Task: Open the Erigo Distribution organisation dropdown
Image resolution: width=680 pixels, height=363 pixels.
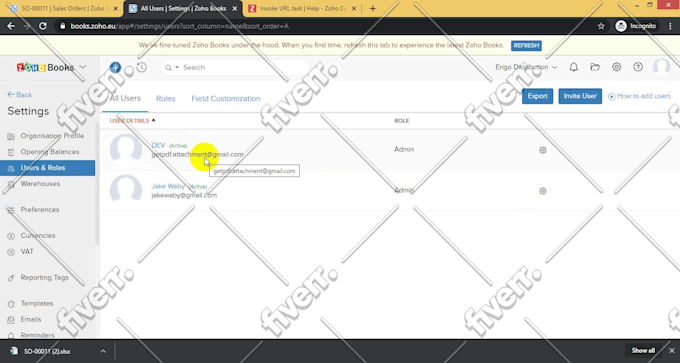Action: click(526, 67)
